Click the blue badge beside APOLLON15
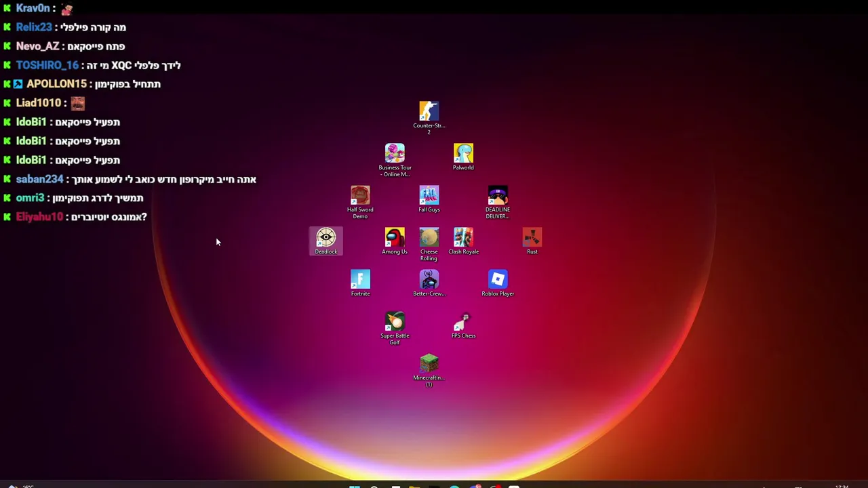 (18, 84)
